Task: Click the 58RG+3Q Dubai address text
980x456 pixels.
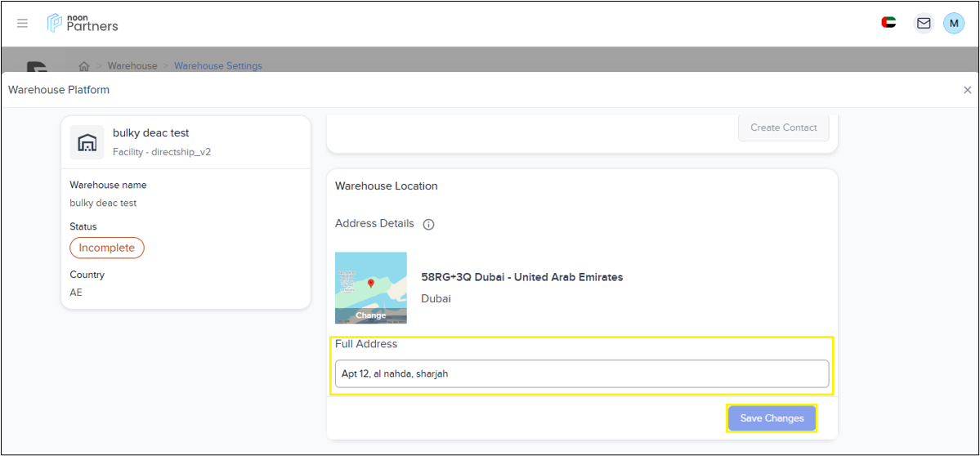Action: (x=521, y=277)
